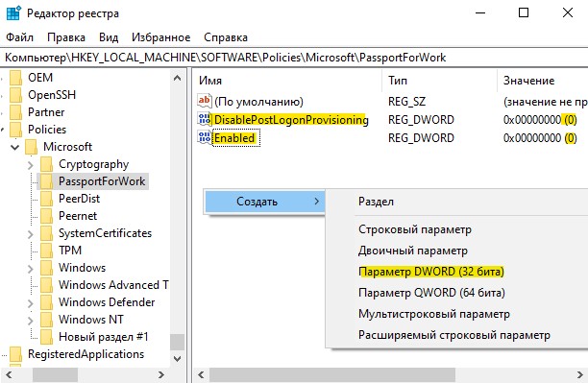588x383 pixels.
Task: Select the Новый раздел #1 key label
Action: (104, 337)
